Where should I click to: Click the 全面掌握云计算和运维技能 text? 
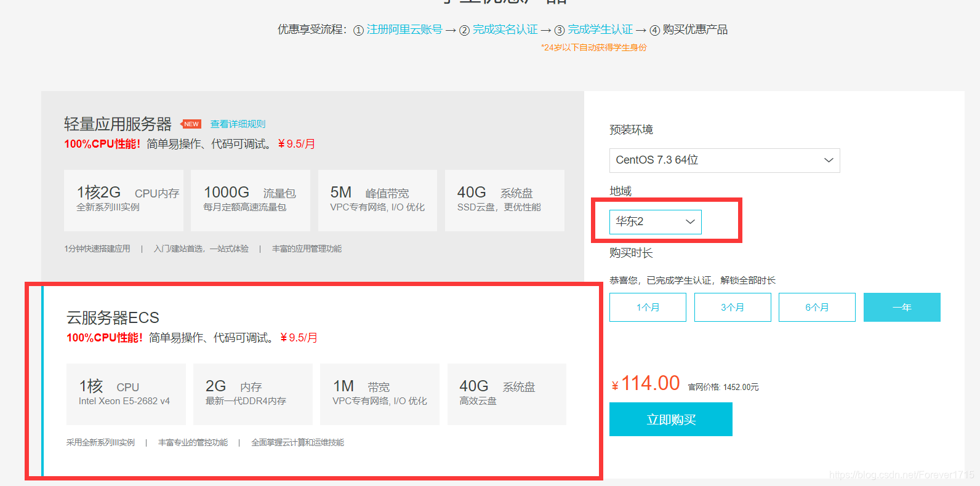point(297,442)
